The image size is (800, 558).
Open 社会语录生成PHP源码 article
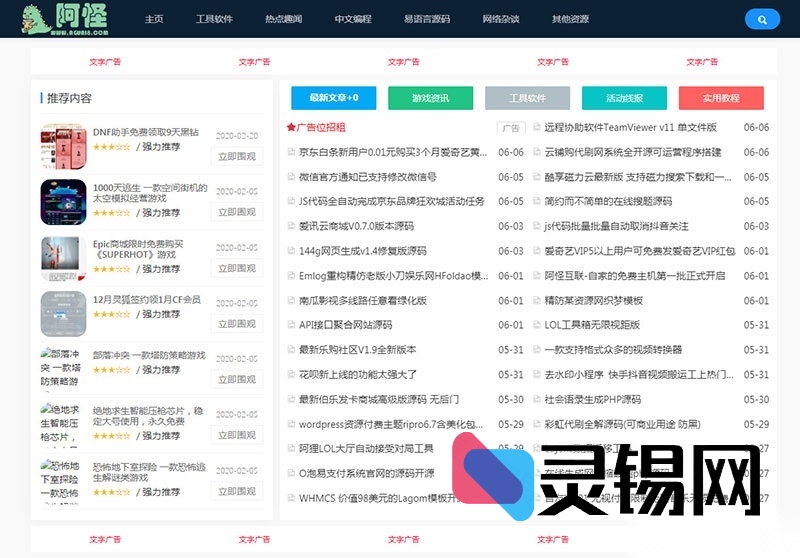click(x=593, y=399)
